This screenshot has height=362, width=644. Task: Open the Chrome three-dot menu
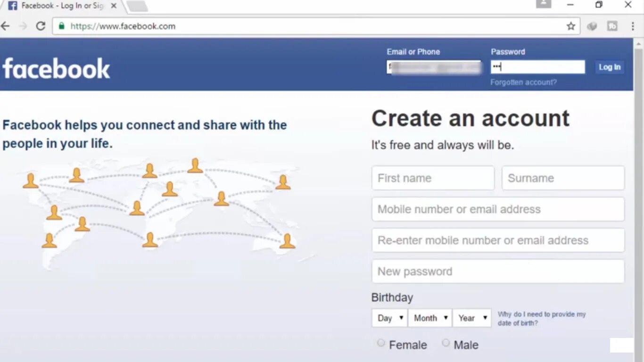(633, 26)
